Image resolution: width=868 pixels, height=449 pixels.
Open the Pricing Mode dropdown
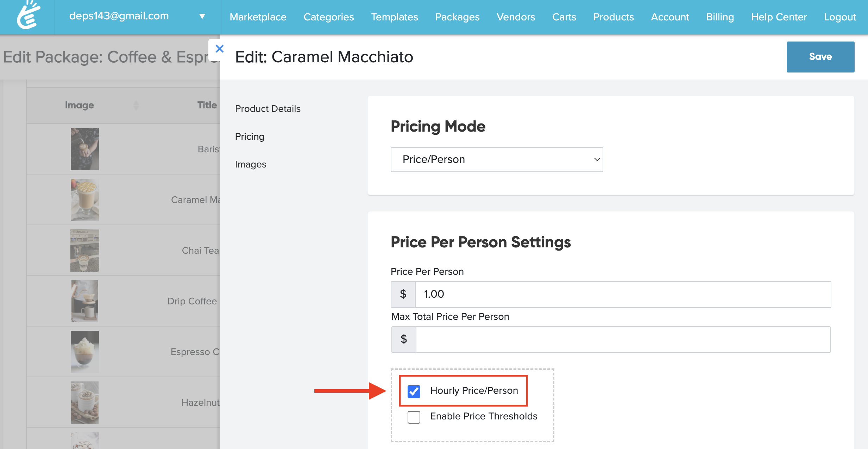tap(496, 160)
